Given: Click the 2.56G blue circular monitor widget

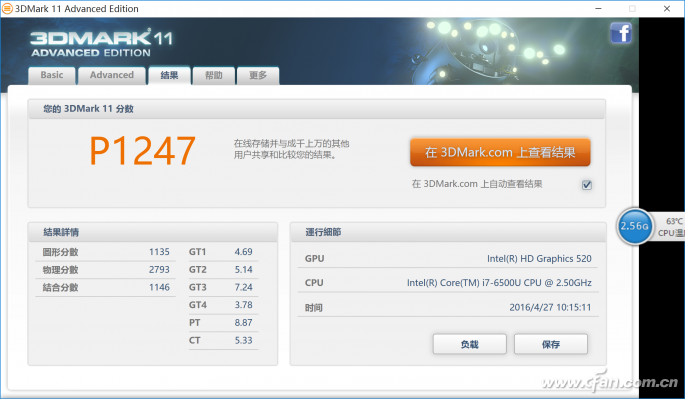Looking at the screenshot, I should pos(634,226).
